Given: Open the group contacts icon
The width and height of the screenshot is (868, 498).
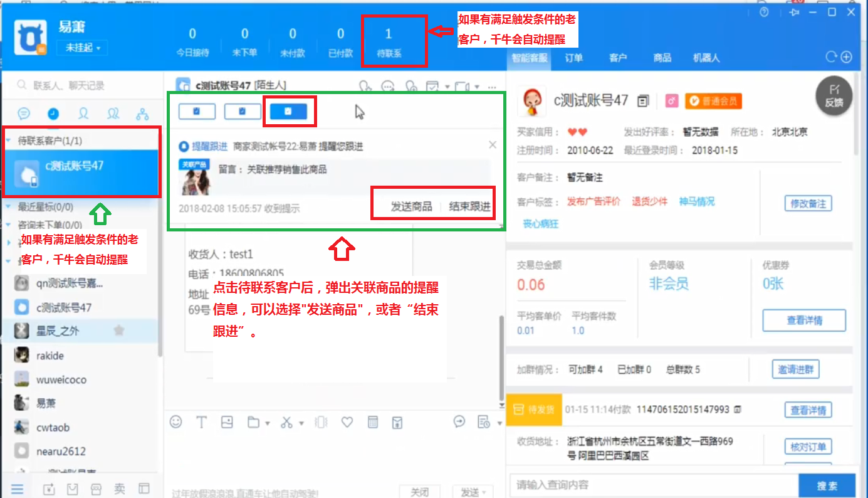Looking at the screenshot, I should [113, 114].
